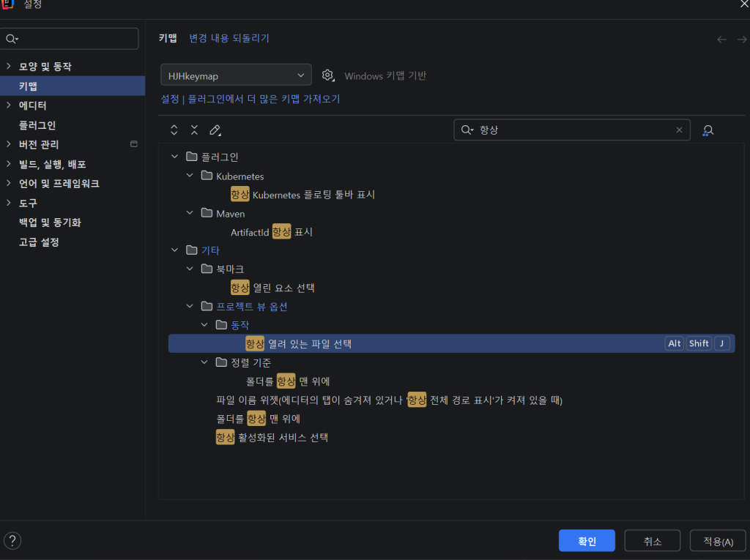Collapse the 정렬 기준 folder node
This screenshot has height=560, width=750.
(x=204, y=362)
